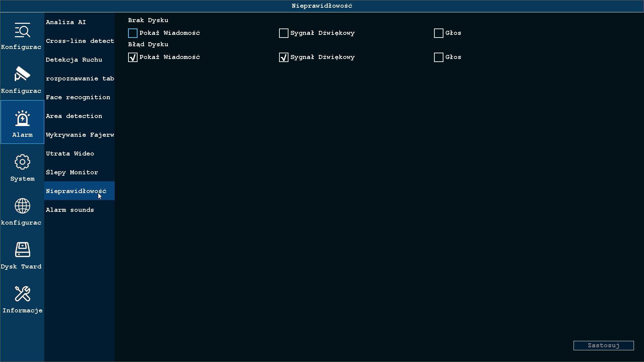Select Area detection menu item
This screenshot has width=644, height=362.
(79, 116)
